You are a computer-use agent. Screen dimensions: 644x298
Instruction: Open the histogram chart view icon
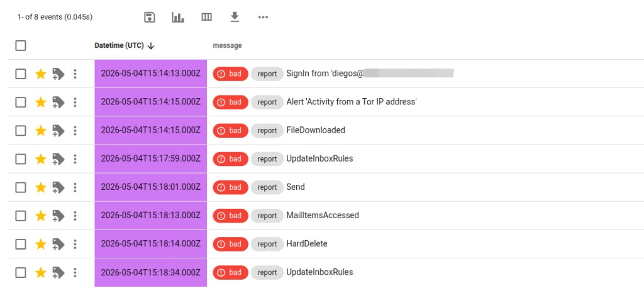[x=178, y=17]
